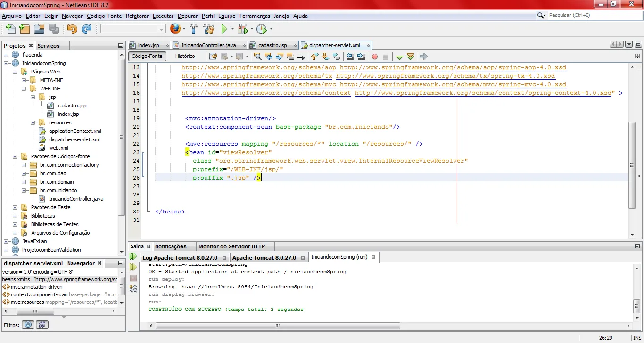Switch to the Histórico editor view
The height and width of the screenshot is (343, 644).
[x=185, y=56]
